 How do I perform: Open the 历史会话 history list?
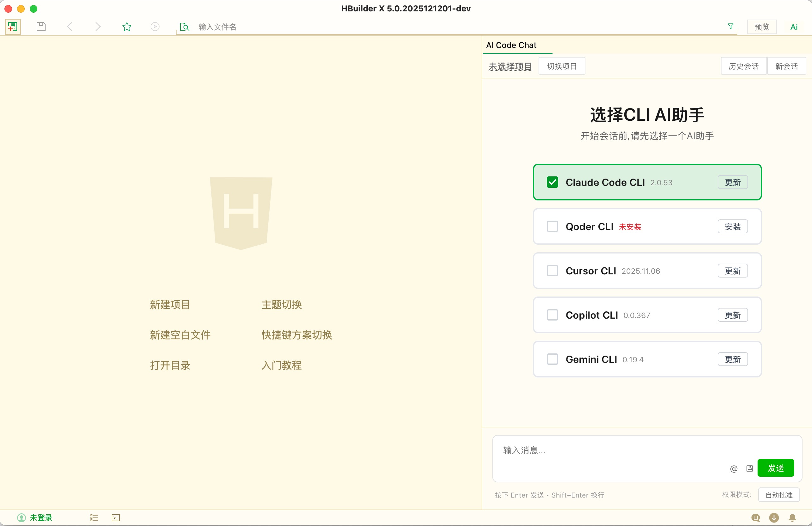pos(743,66)
